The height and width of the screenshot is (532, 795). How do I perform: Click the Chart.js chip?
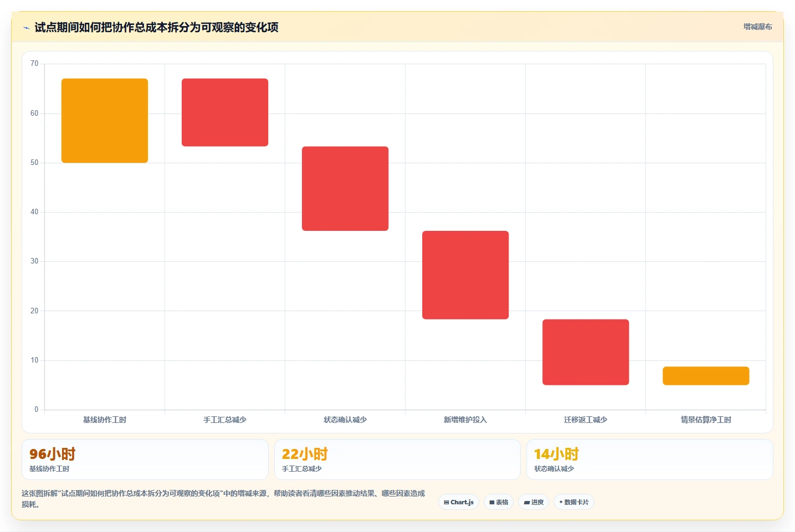click(x=459, y=502)
